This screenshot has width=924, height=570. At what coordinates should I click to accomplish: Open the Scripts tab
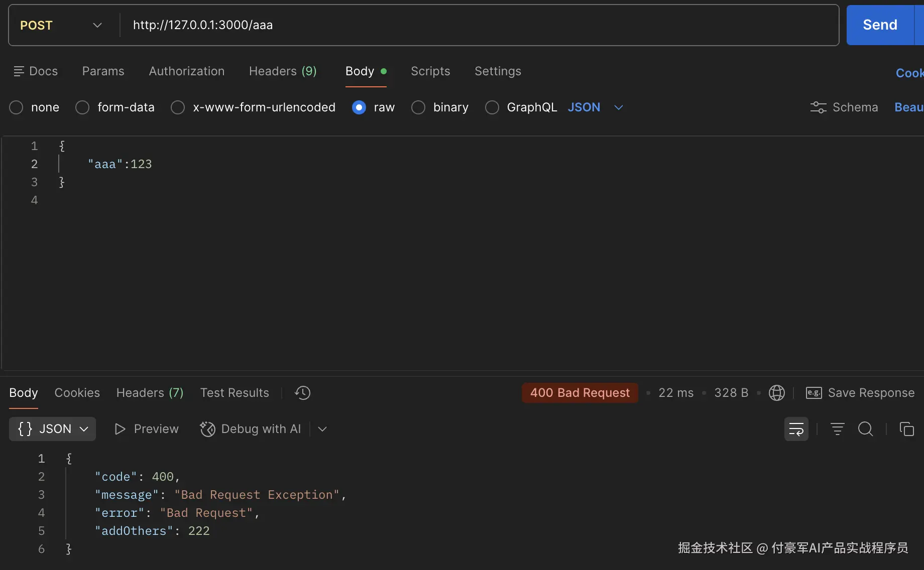click(x=430, y=71)
